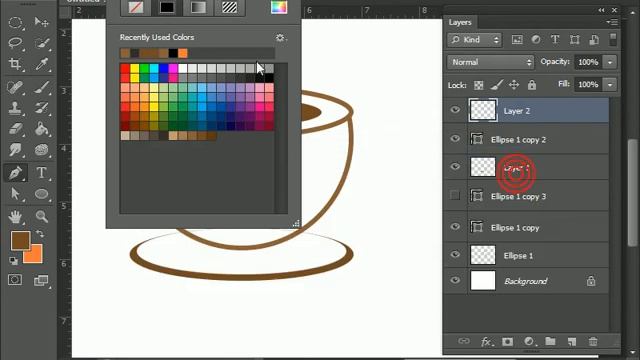640x360 pixels.
Task: Create new fill or adjustment layer
Action: pyautogui.click(x=529, y=341)
